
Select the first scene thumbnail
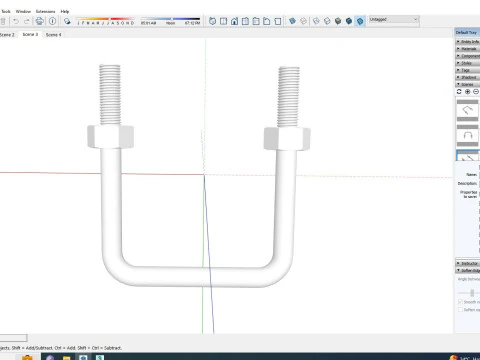468,110
